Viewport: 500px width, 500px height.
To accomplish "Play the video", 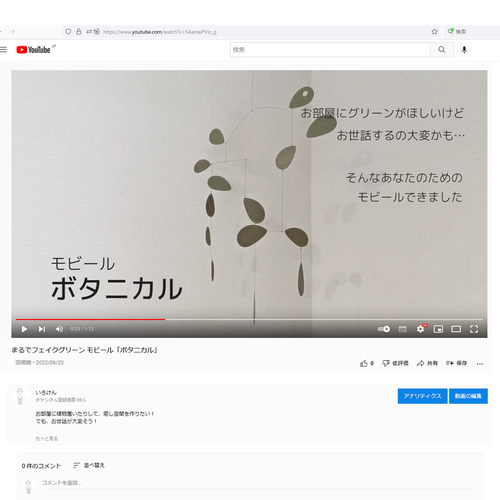I will [24, 329].
